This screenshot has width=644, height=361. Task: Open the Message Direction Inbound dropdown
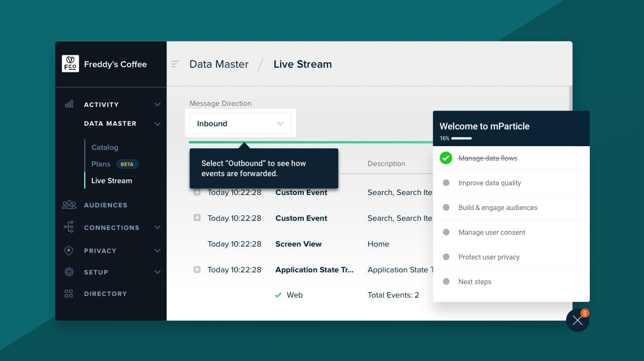click(240, 124)
